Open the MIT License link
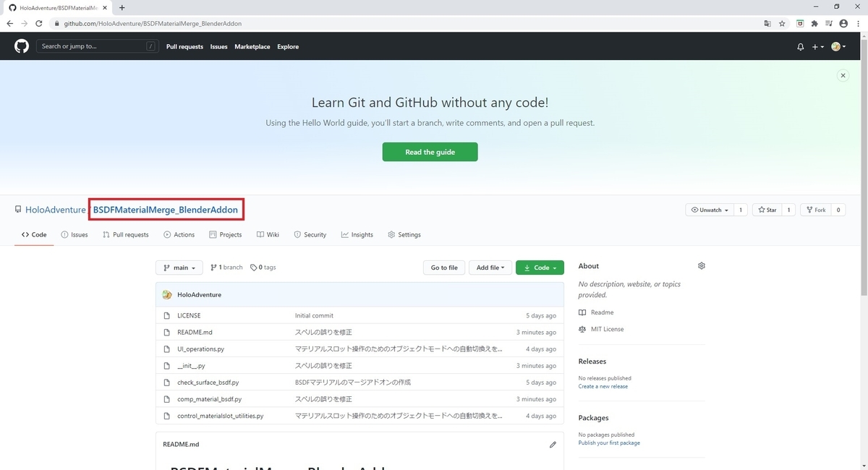Screen dimensions: 868x470 [x=601, y=329]
